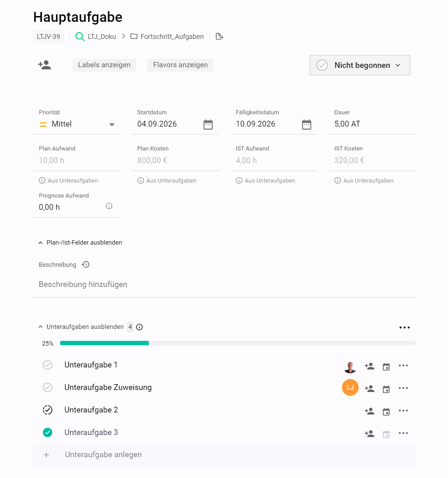The height and width of the screenshot is (478, 448).
Task: Uncheck the completed Unteraufgabe 3
Action: [47, 432]
